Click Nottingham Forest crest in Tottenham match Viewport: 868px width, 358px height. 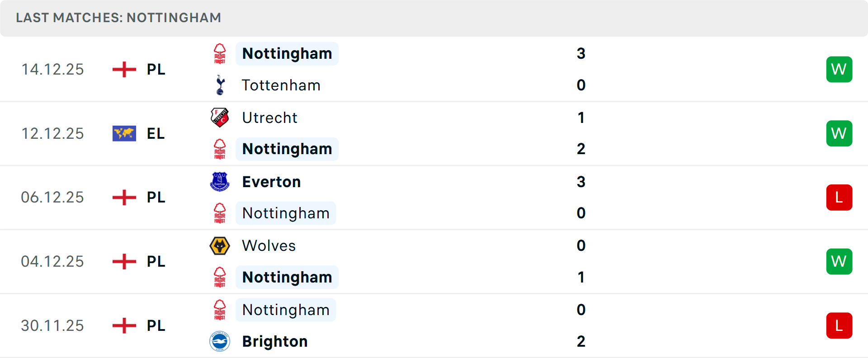pyautogui.click(x=220, y=54)
